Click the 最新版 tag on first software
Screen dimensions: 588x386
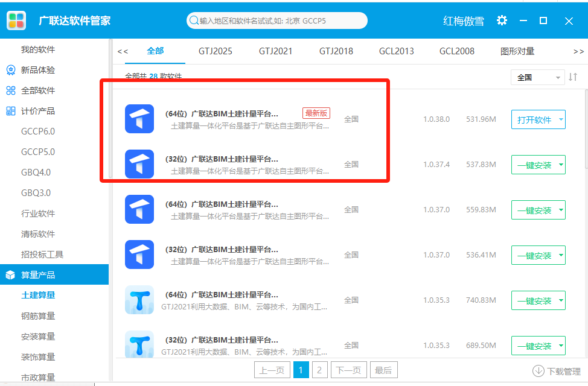316,113
